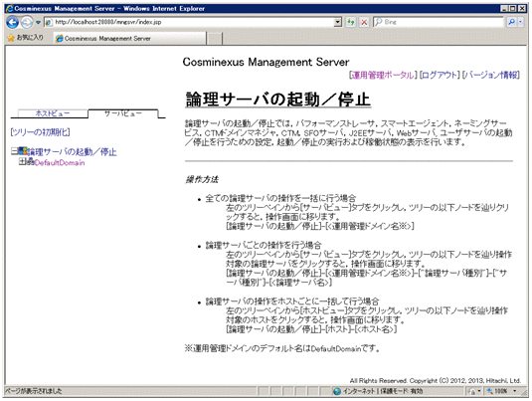Run search with the magnifier icon
The image size is (532, 401).
point(511,22)
